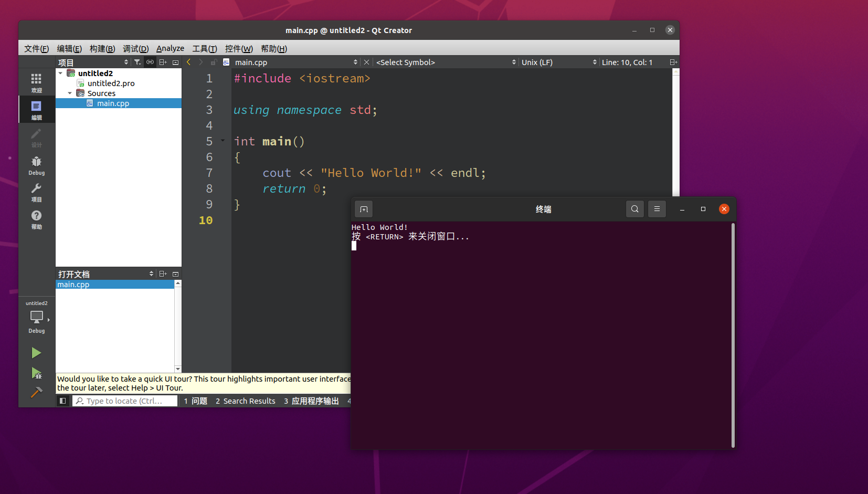The image size is (868, 494).
Task: Split the editor view
Action: point(673,62)
